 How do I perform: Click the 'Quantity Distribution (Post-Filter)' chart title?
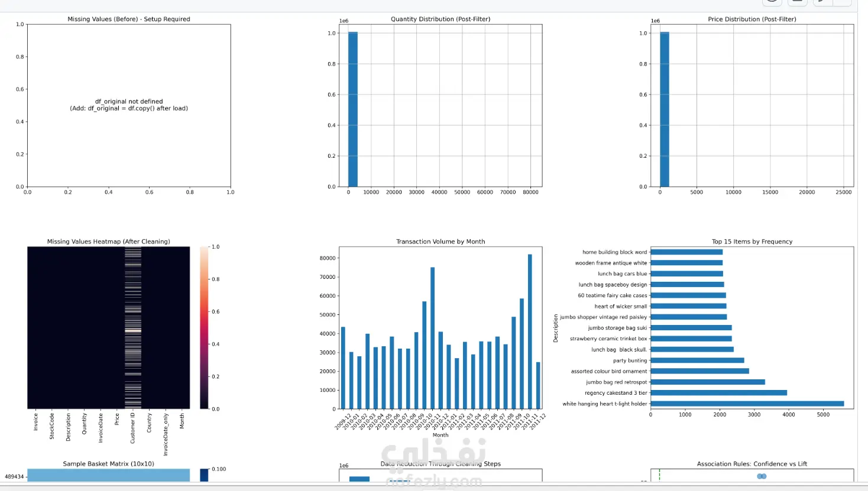point(441,19)
